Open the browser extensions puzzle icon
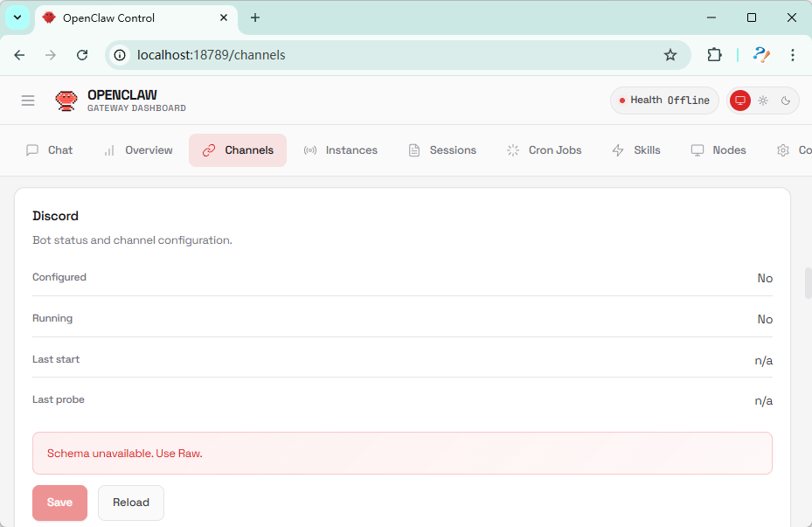812x527 pixels. point(714,55)
